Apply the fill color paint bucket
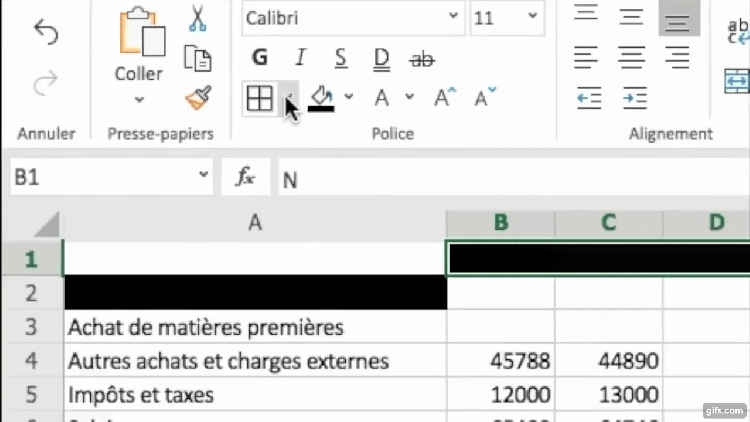 tap(321, 97)
